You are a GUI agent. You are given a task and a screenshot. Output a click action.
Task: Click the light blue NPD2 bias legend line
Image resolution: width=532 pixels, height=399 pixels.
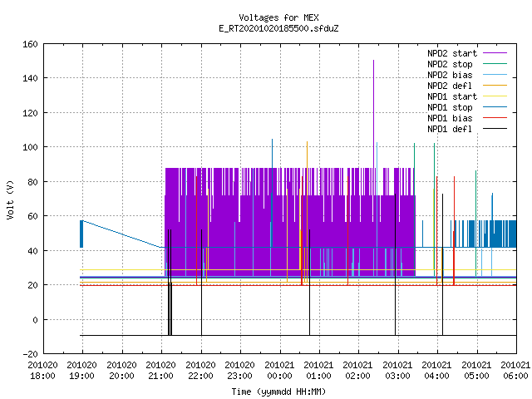495,75
